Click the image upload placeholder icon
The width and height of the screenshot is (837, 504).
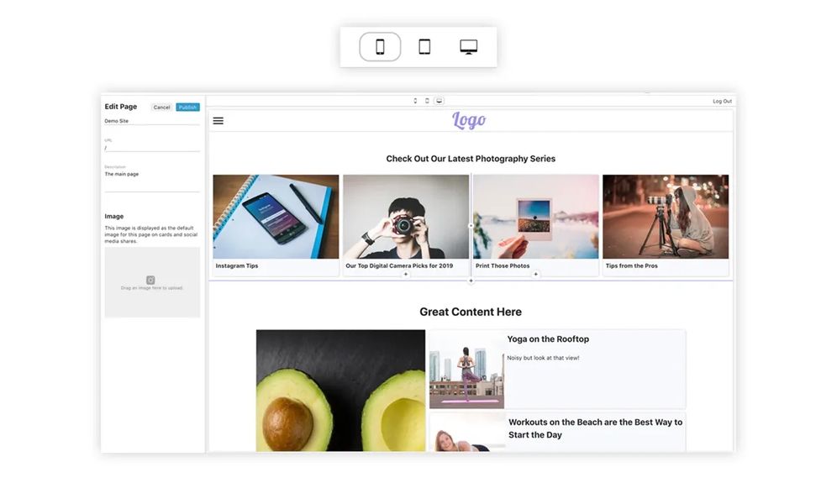tap(151, 280)
